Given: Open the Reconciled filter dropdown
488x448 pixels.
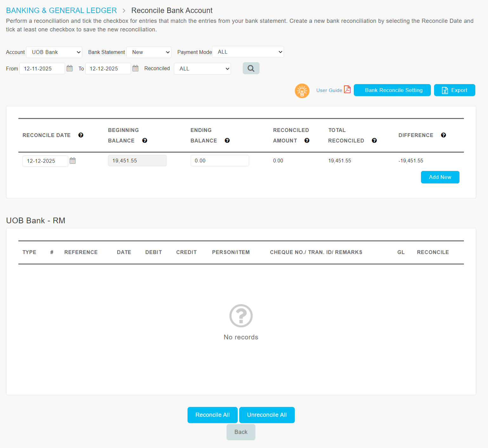Looking at the screenshot, I should tap(202, 69).
